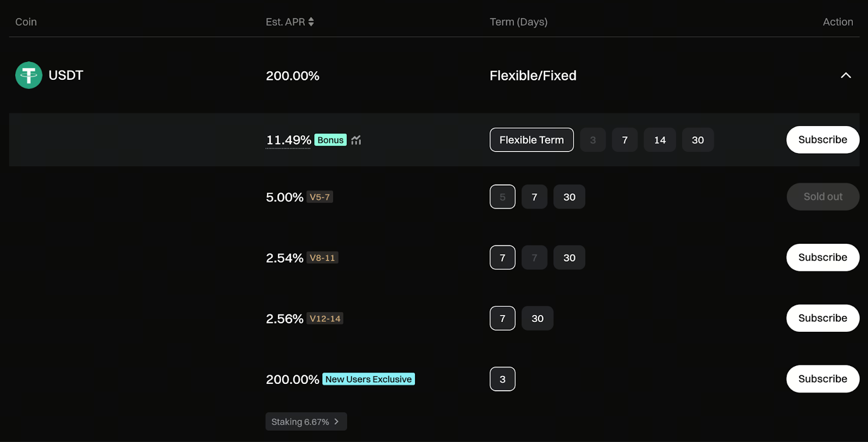Select the Flexible Term option
Image resolution: width=868 pixels, height=442 pixels.
tap(531, 140)
